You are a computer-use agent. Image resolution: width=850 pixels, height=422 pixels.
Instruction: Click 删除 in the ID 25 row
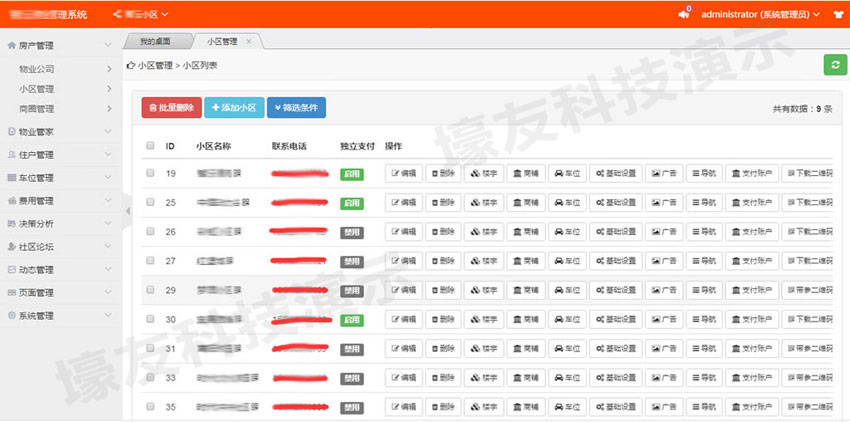coord(443,202)
